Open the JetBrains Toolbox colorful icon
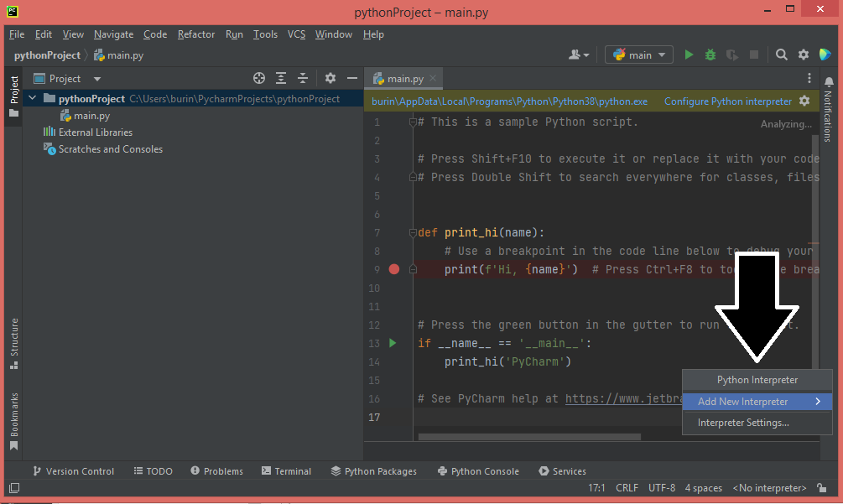Screen dimensions: 843x504 point(825,55)
